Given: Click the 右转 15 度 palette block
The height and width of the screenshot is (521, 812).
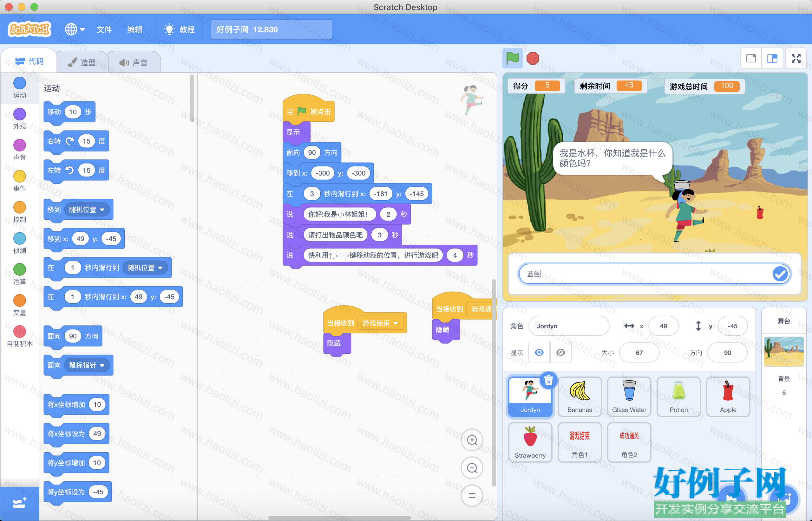Looking at the screenshot, I should click(x=76, y=141).
